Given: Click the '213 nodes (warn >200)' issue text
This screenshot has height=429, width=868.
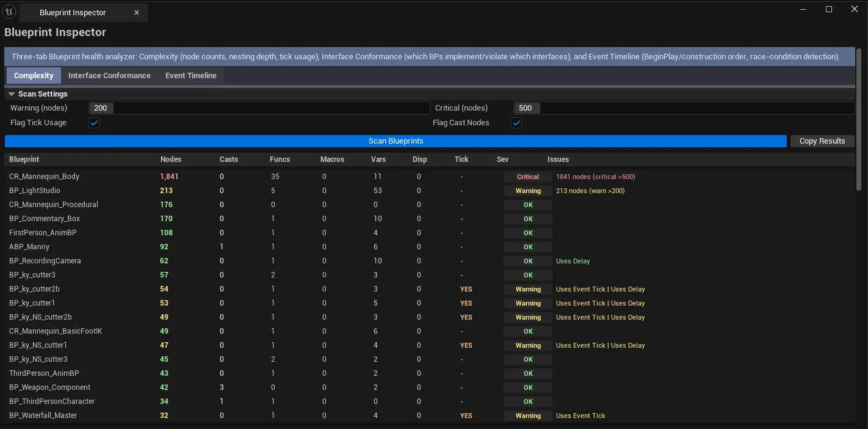Looking at the screenshot, I should tap(590, 191).
